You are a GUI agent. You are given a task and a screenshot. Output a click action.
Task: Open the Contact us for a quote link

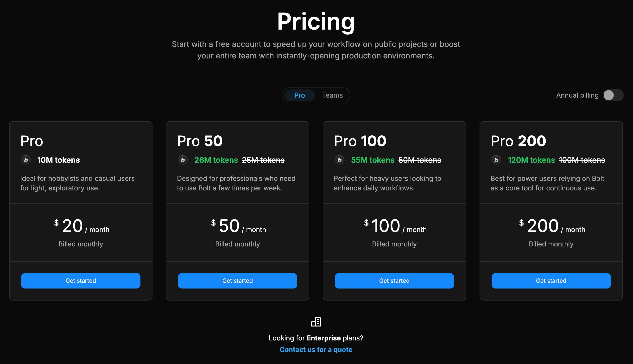[316, 350]
